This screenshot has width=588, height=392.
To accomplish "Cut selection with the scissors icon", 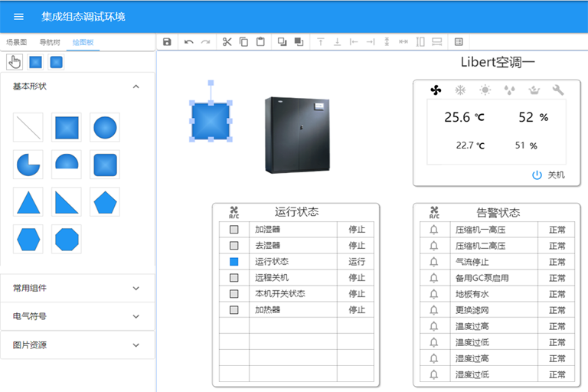I will pos(227,41).
